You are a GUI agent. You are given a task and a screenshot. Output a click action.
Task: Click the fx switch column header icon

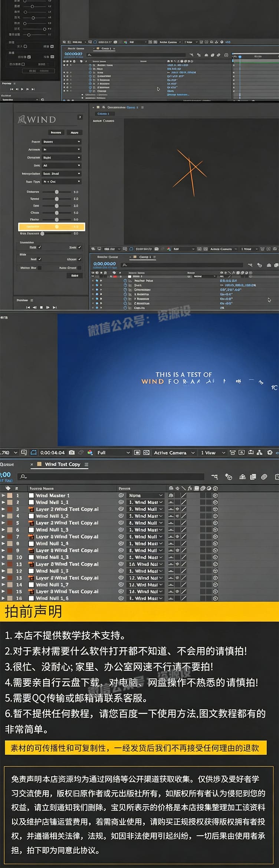tap(190, 488)
